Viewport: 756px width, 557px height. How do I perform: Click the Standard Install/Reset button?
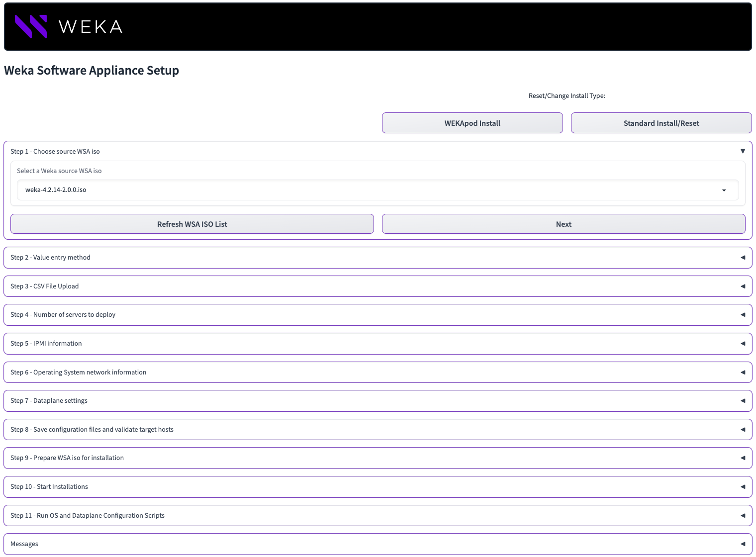tap(661, 123)
